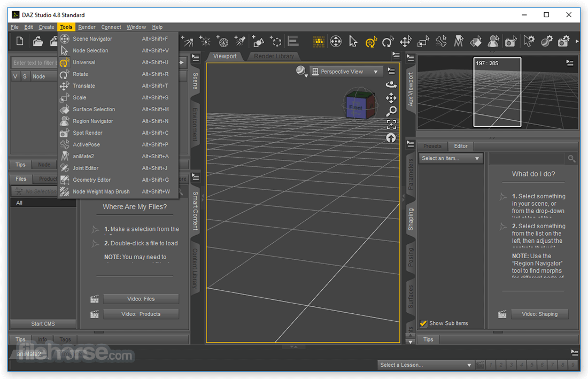Click the Video: Shaping button
The image size is (588, 379).
[x=540, y=314]
